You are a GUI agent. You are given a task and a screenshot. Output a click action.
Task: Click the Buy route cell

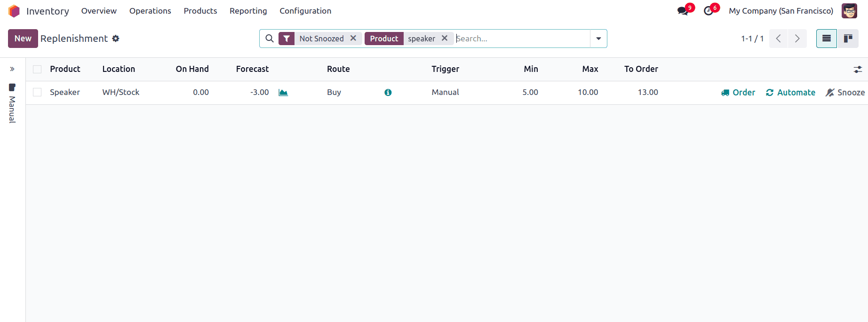click(334, 93)
